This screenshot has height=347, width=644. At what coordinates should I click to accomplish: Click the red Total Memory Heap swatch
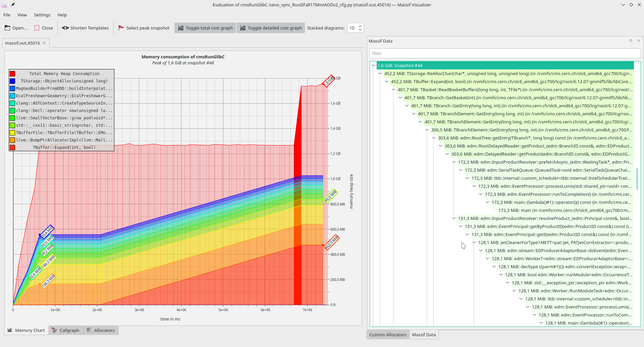(12, 74)
